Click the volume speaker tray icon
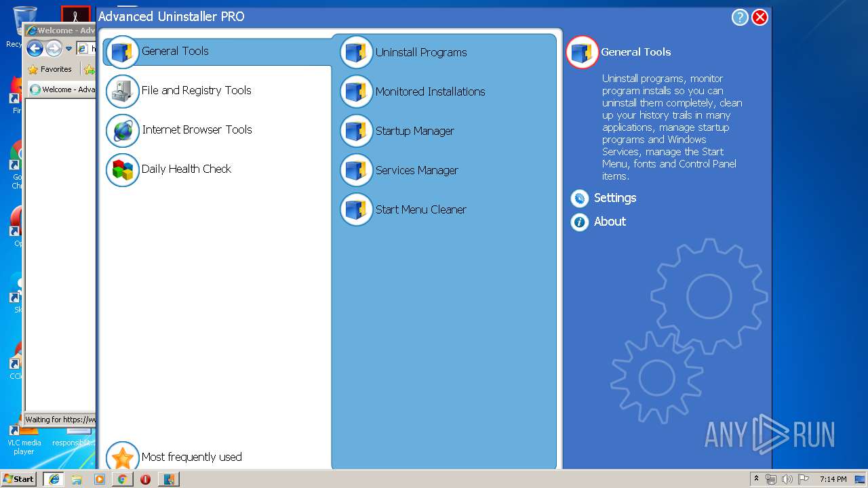This screenshot has height=488, width=868. pyautogui.click(x=787, y=479)
